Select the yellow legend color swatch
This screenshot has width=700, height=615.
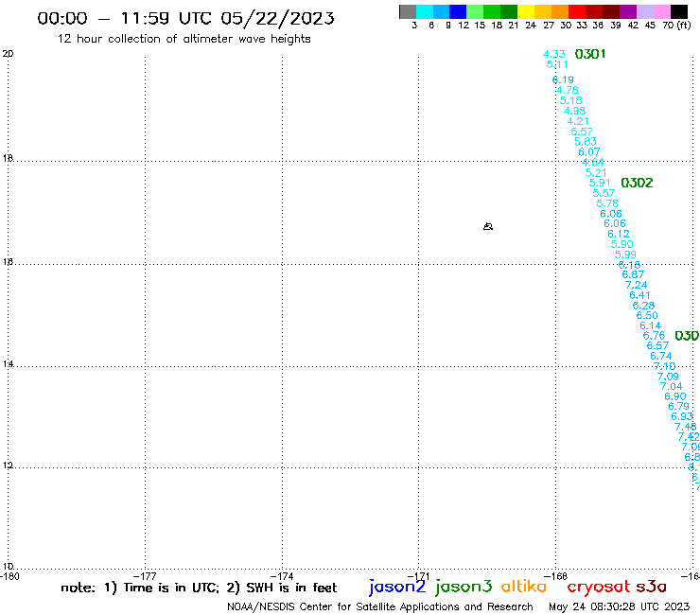[526, 11]
